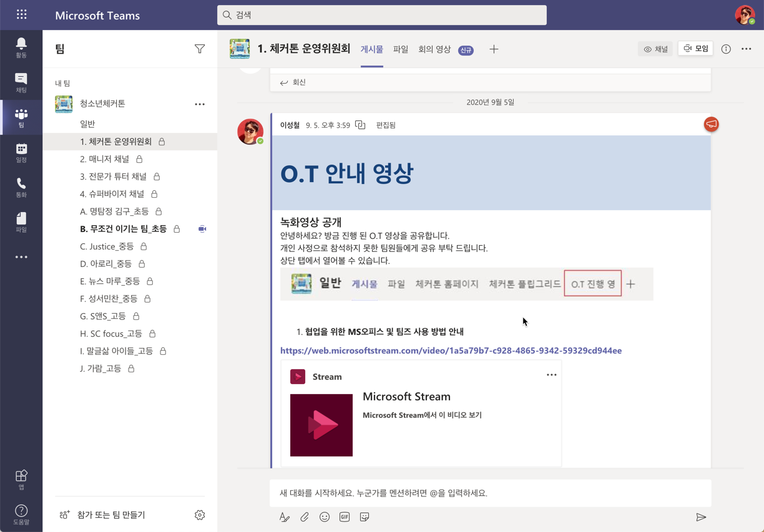Open the Help icon in the rail
The image size is (764, 532).
click(21, 515)
